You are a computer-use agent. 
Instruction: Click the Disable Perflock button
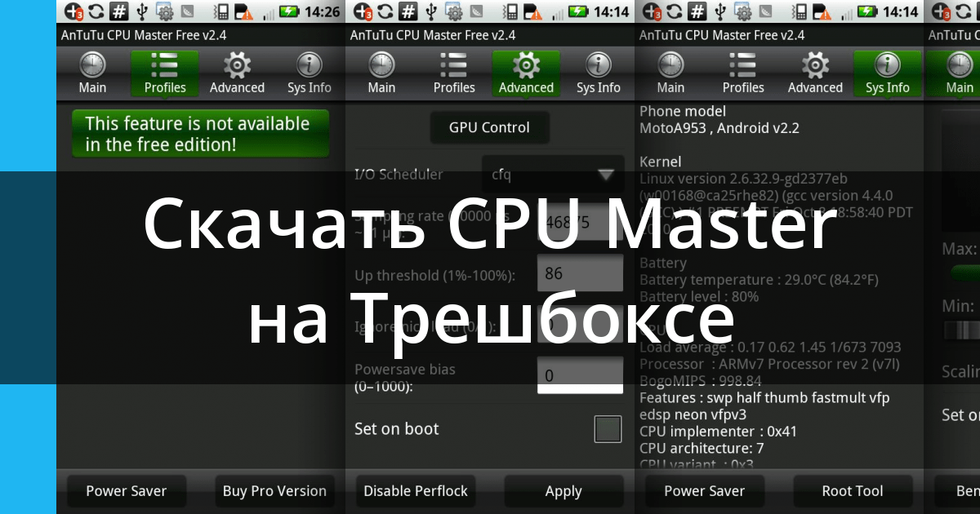[416, 491]
